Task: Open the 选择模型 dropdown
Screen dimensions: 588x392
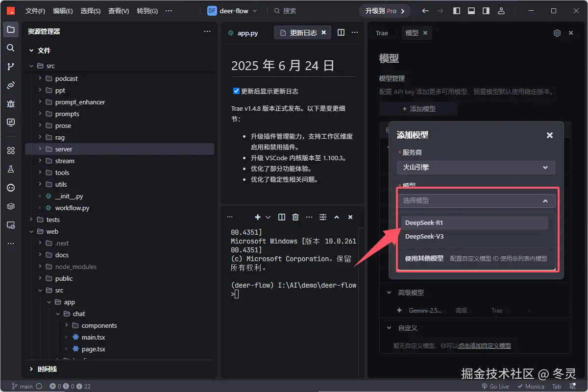Action: click(476, 200)
